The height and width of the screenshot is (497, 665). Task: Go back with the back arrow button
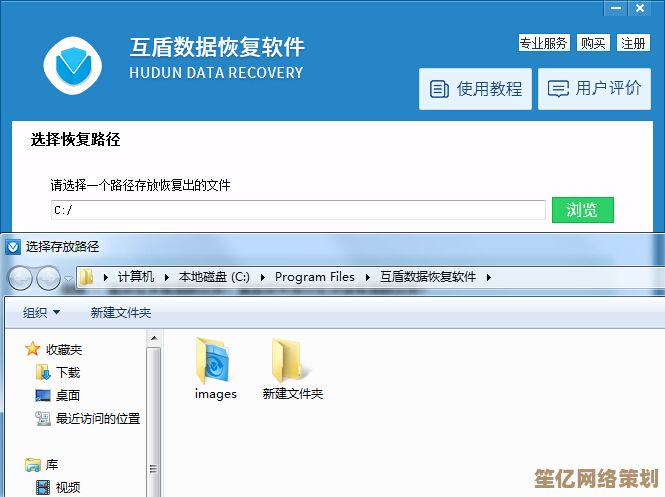pos(20,278)
